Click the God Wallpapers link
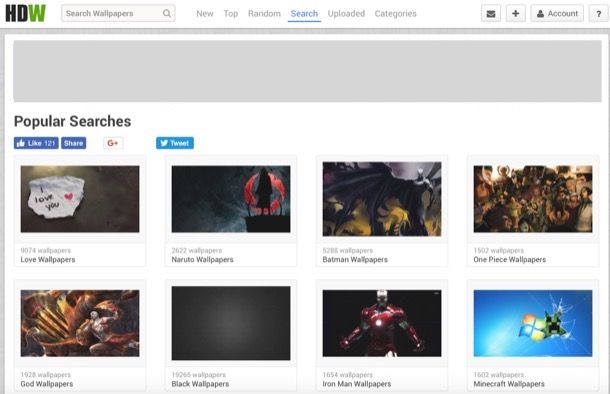Screen dimensions: 610x394 (x=47, y=384)
